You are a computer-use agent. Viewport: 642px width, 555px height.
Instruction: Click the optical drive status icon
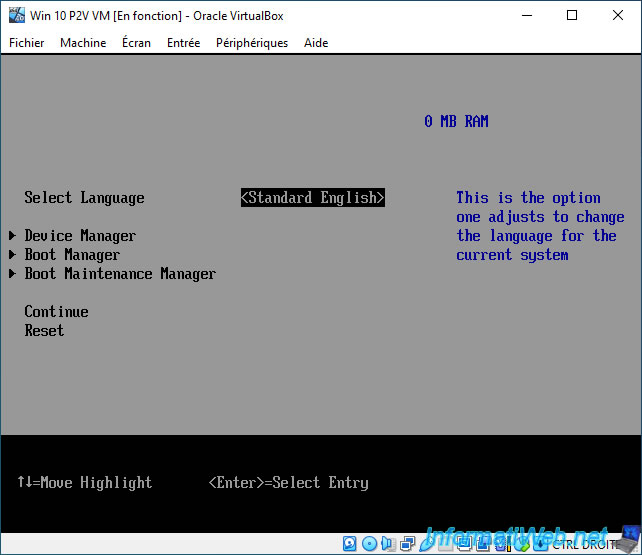[369, 544]
